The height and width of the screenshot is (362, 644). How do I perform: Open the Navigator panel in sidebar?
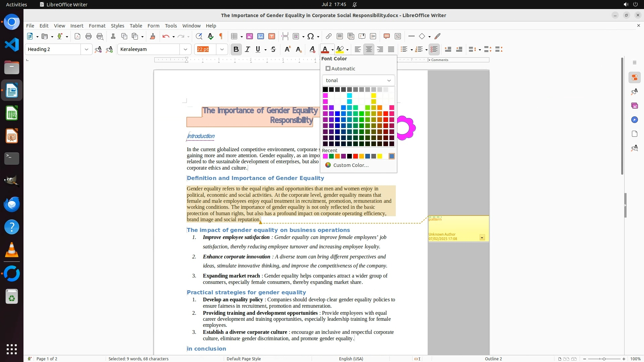point(634,120)
